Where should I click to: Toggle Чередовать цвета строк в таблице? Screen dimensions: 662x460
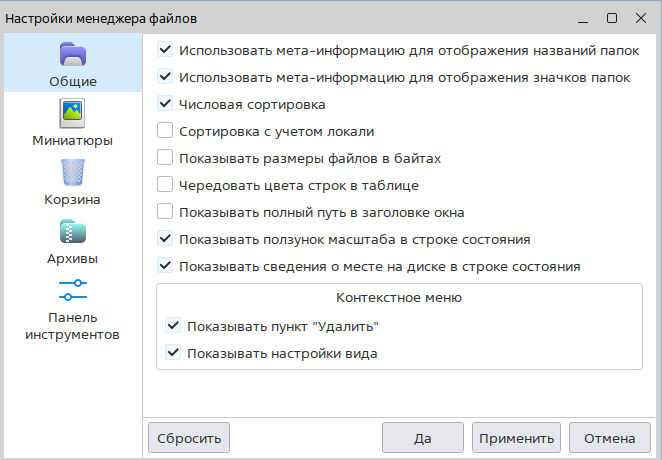(x=165, y=185)
